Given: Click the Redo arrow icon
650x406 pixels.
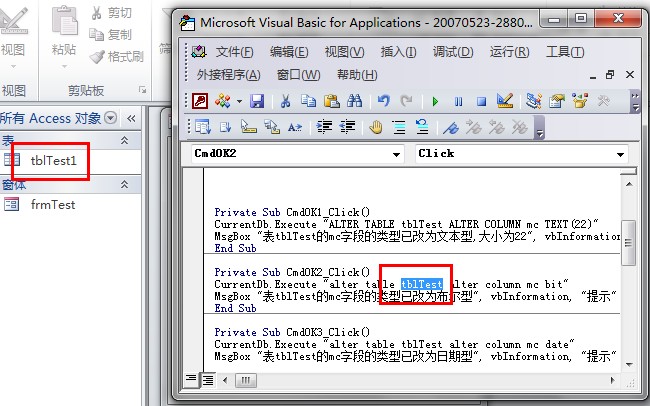Looking at the screenshot, I should pyautogui.click(x=406, y=101).
